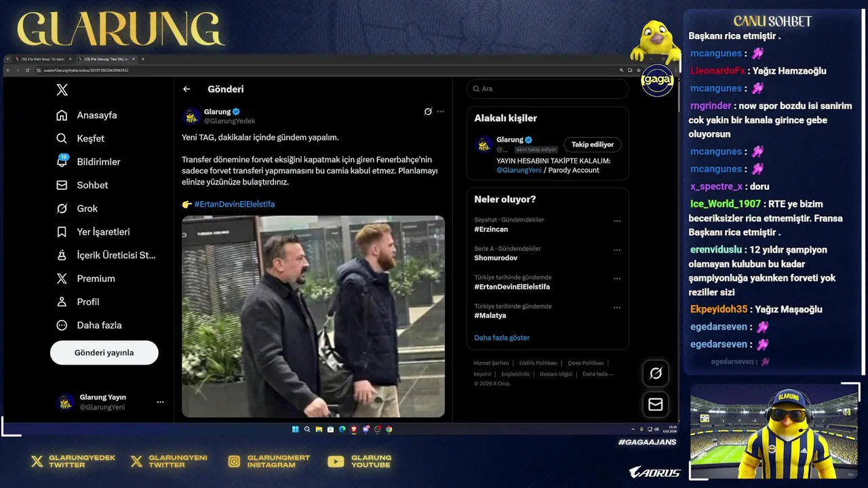Click Glarung avatar in Alakalı kişiler
The width and height of the screenshot is (868, 488).
[x=484, y=144]
